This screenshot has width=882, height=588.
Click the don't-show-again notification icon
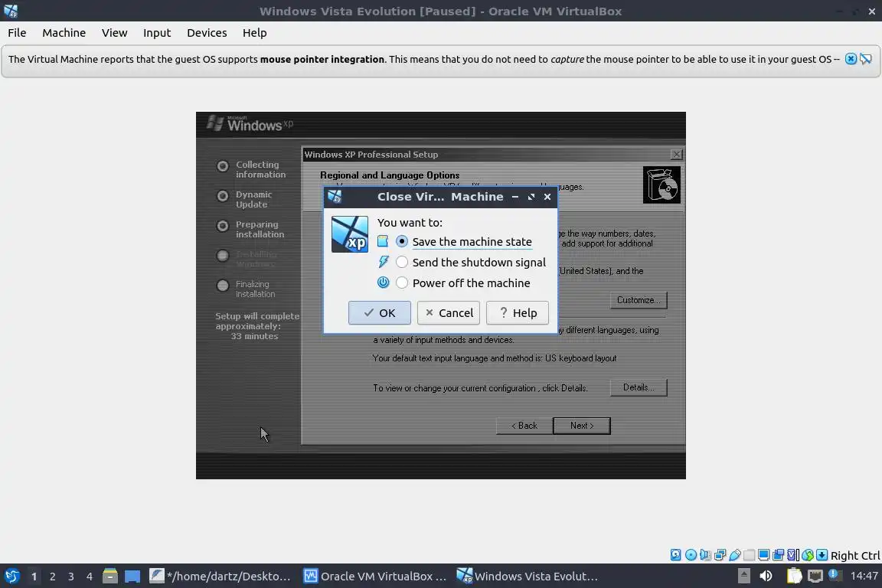pos(866,59)
